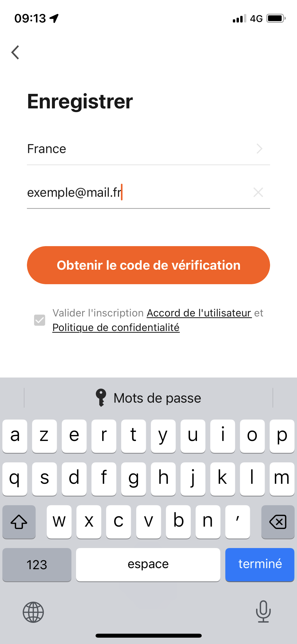Viewport: 297px width, 644px height.
Task: Tap the keyboard backspace delete icon
Action: [278, 522]
